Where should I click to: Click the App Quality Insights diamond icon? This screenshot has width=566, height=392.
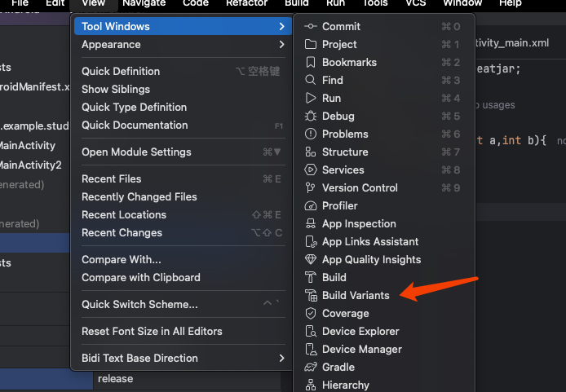click(310, 259)
